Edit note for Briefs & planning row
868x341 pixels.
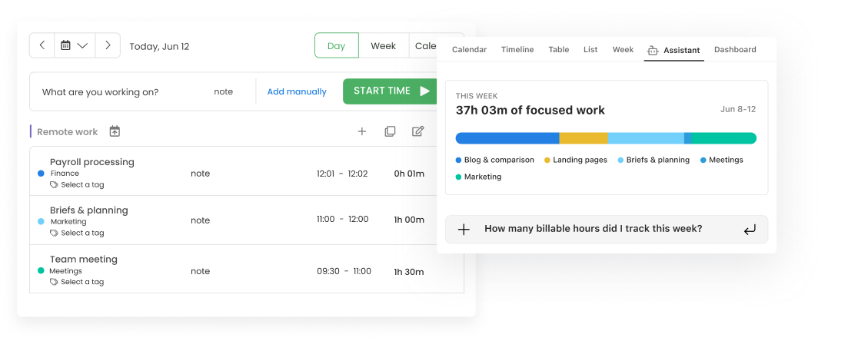(x=201, y=220)
